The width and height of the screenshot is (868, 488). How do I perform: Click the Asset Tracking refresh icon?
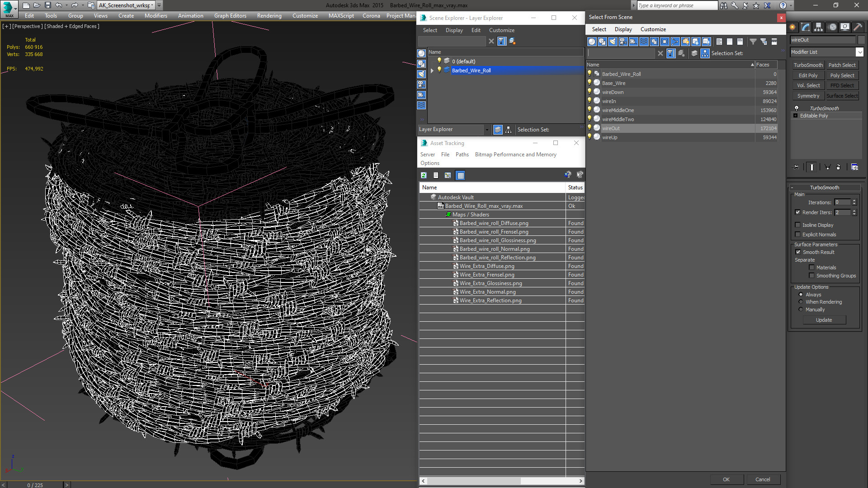424,175
